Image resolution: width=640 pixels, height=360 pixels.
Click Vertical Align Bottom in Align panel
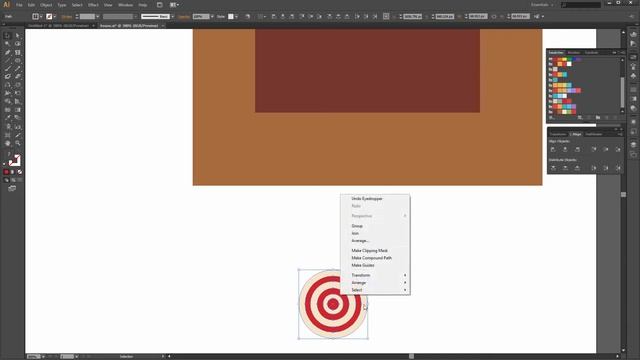click(618, 149)
